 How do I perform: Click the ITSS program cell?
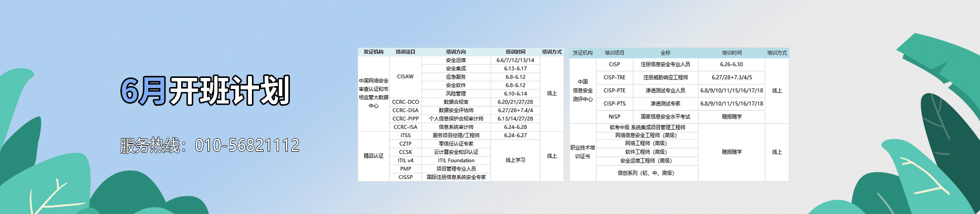[405, 136]
